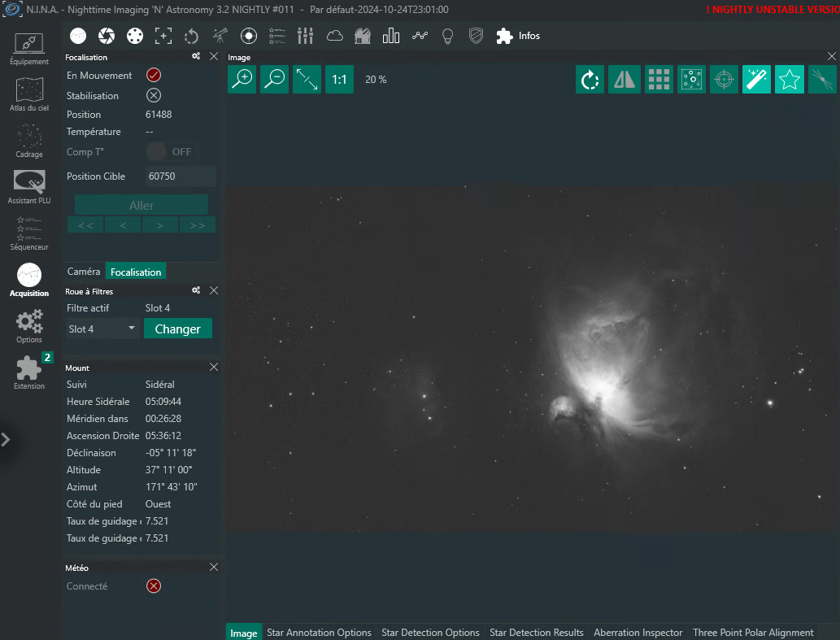Close the Météo panel
The width and height of the screenshot is (840, 640).
pos(214,567)
